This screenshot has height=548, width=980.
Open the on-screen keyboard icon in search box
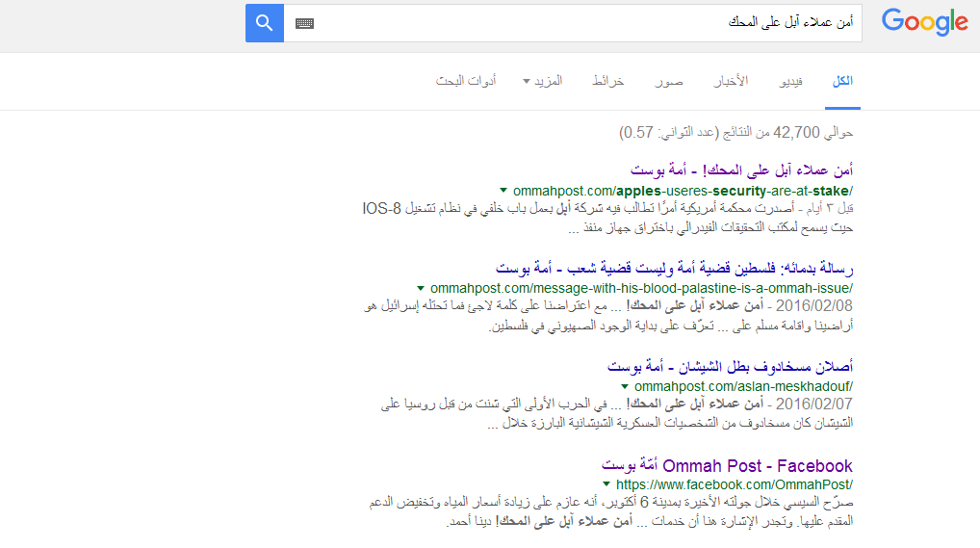pyautogui.click(x=304, y=24)
